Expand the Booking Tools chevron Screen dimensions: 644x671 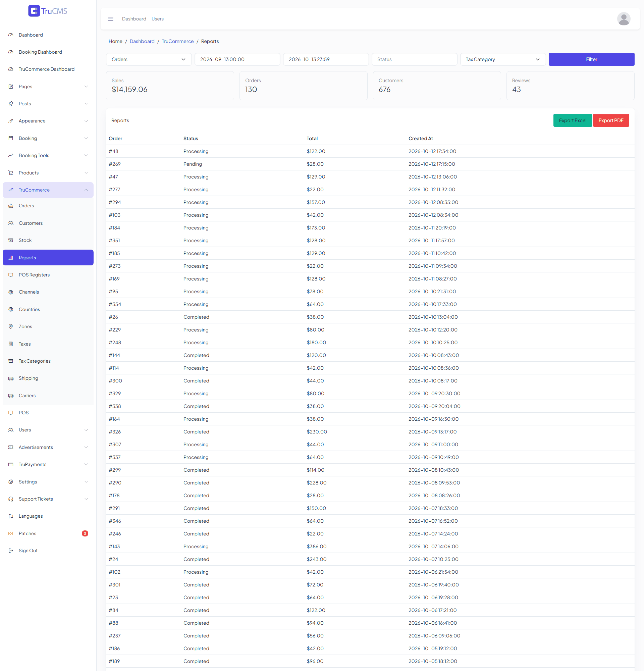point(86,155)
